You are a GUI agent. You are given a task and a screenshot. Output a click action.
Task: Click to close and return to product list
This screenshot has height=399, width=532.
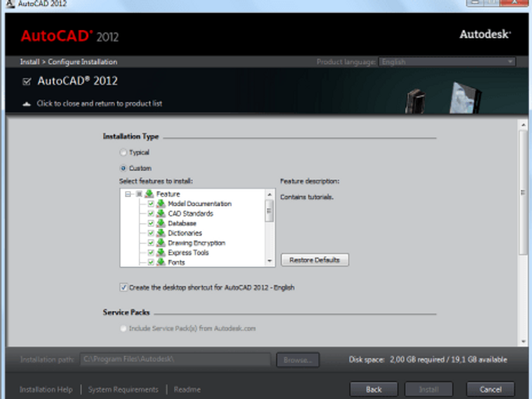pos(99,103)
